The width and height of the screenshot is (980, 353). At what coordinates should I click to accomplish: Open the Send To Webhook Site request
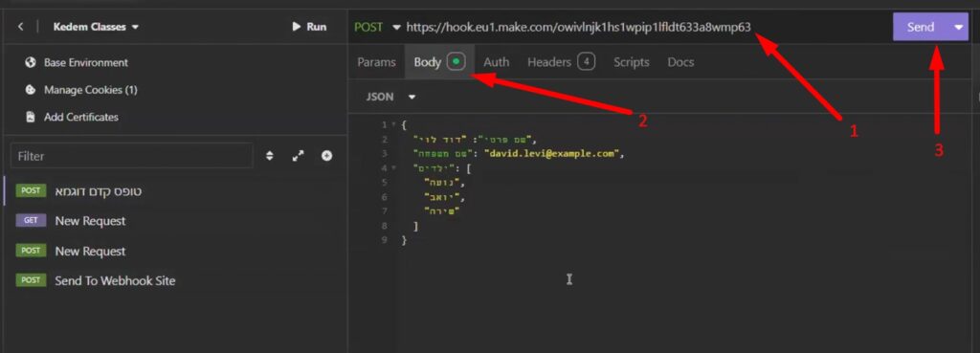[175, 280]
